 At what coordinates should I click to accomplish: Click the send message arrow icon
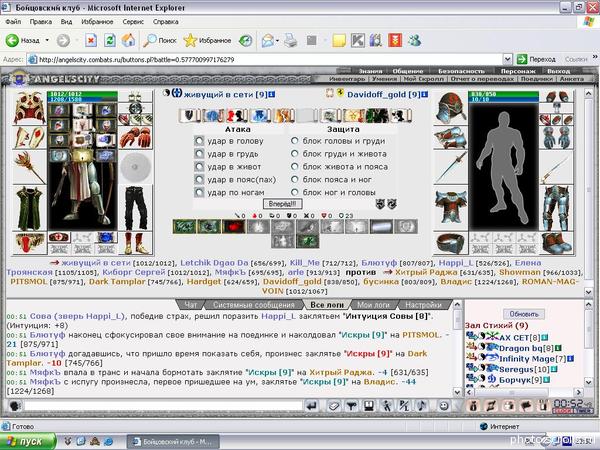312,405
